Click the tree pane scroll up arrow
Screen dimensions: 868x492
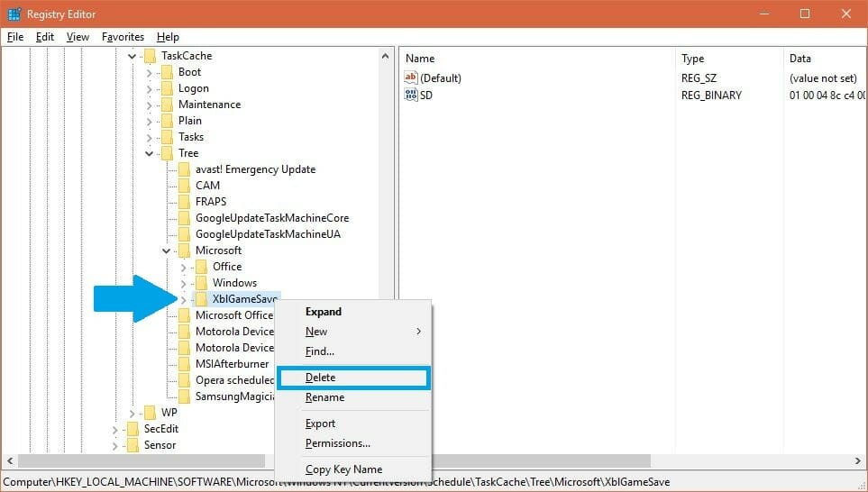click(x=385, y=56)
